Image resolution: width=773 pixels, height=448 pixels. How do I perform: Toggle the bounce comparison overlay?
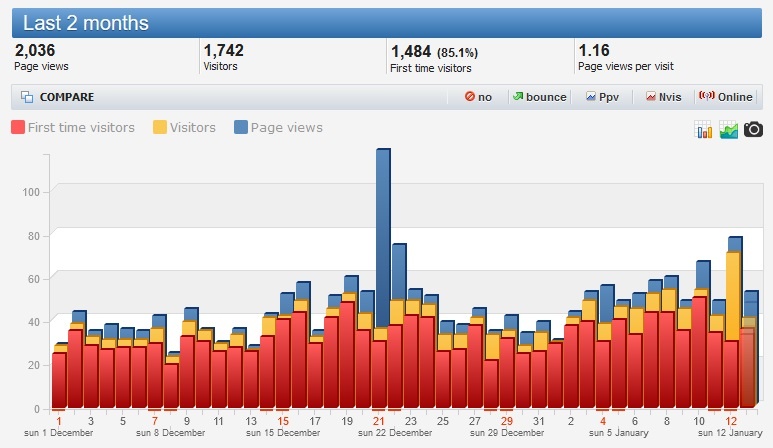pos(539,97)
